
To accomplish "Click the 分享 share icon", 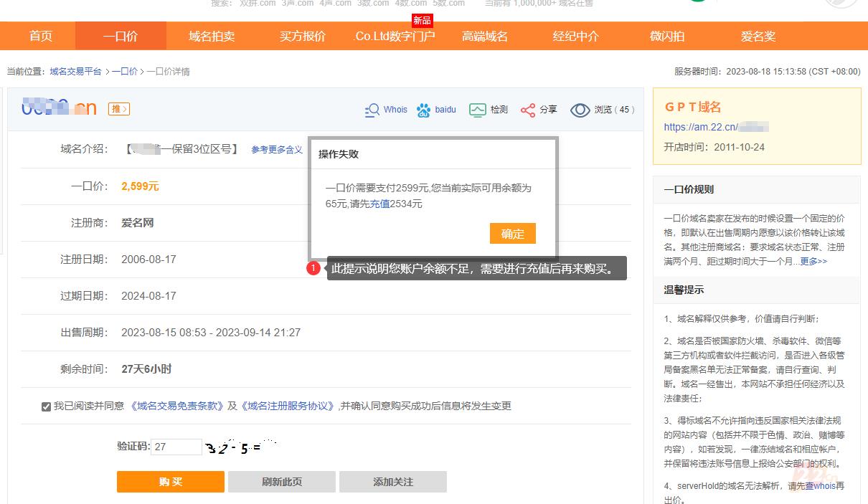I will click(528, 110).
